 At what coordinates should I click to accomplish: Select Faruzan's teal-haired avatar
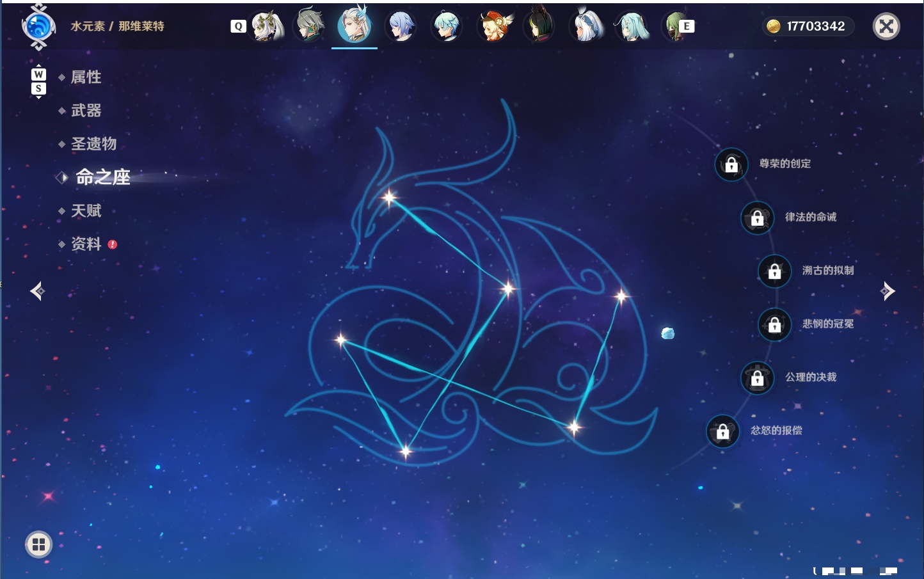[632, 26]
